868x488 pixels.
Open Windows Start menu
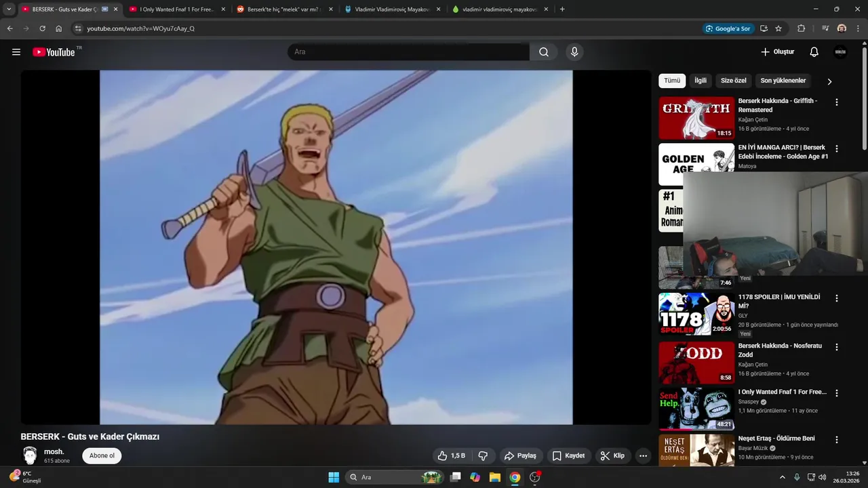tap(334, 477)
